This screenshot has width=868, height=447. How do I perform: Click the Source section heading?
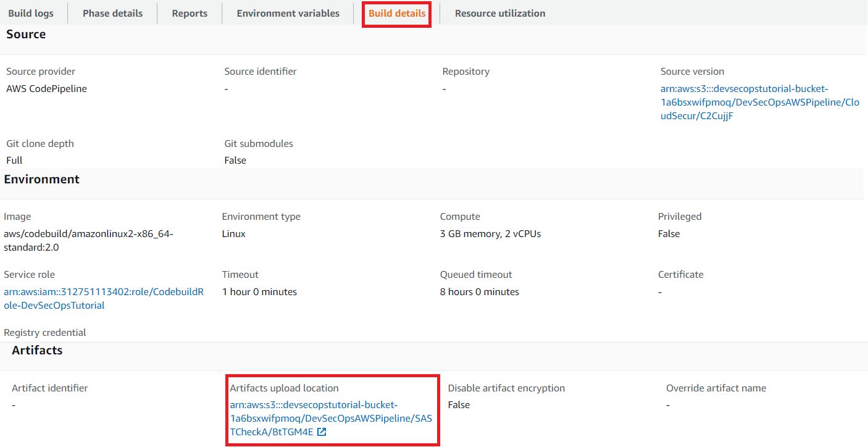coord(26,35)
